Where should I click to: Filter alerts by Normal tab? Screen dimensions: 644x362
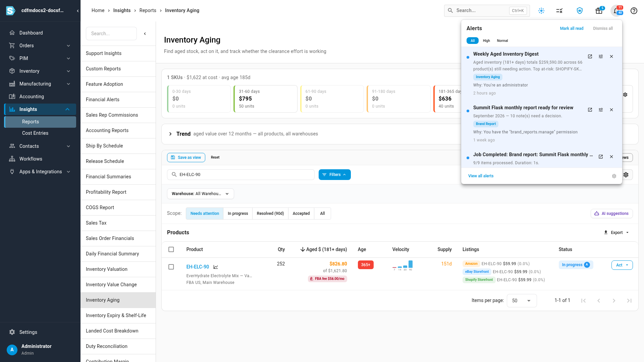502,41
